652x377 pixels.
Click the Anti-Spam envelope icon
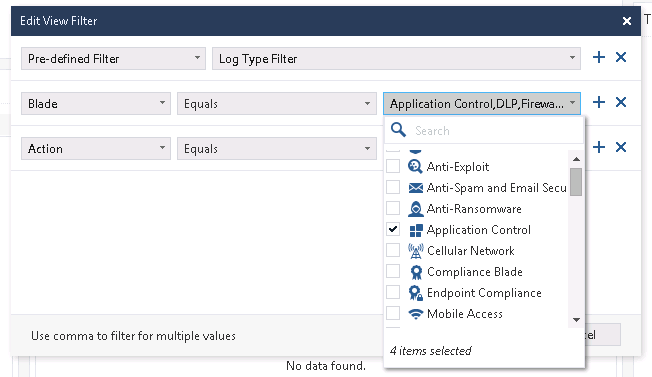point(415,188)
